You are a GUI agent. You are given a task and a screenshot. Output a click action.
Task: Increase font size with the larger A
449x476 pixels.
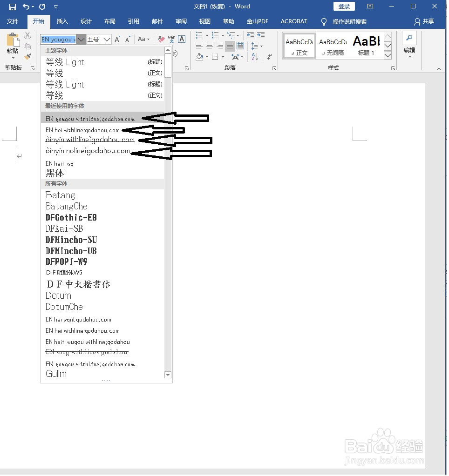[117, 39]
